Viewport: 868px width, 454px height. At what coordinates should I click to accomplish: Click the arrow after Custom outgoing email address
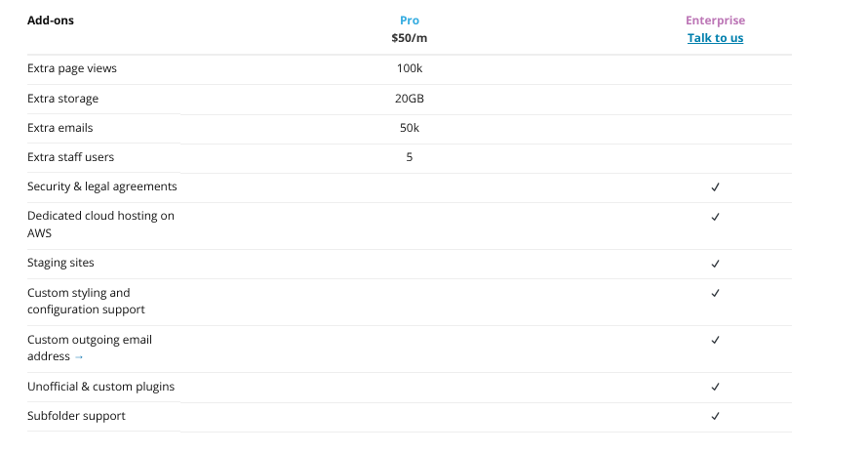tap(79, 357)
